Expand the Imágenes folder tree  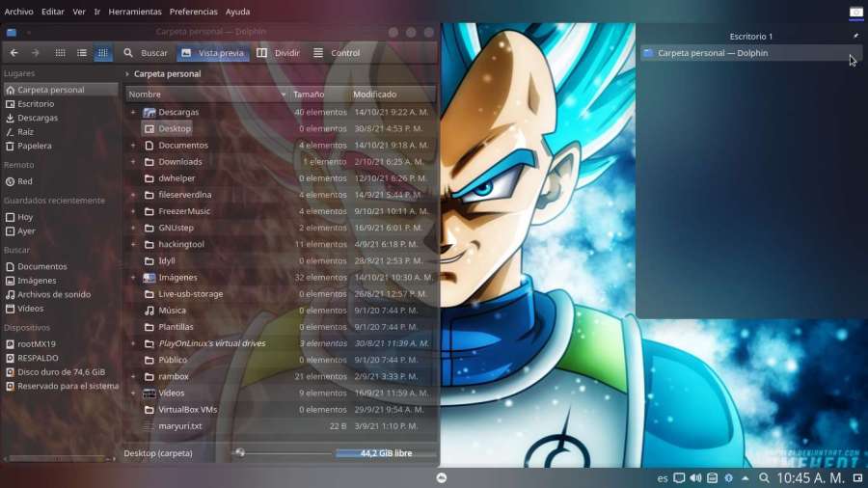pos(133,278)
